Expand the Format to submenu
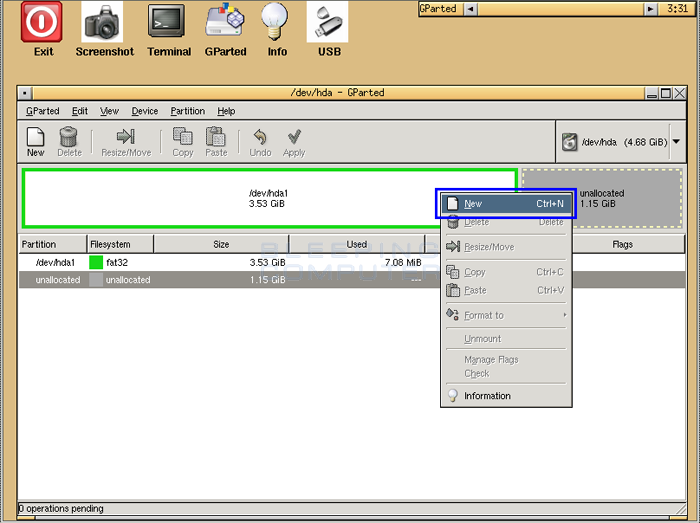 (506, 315)
